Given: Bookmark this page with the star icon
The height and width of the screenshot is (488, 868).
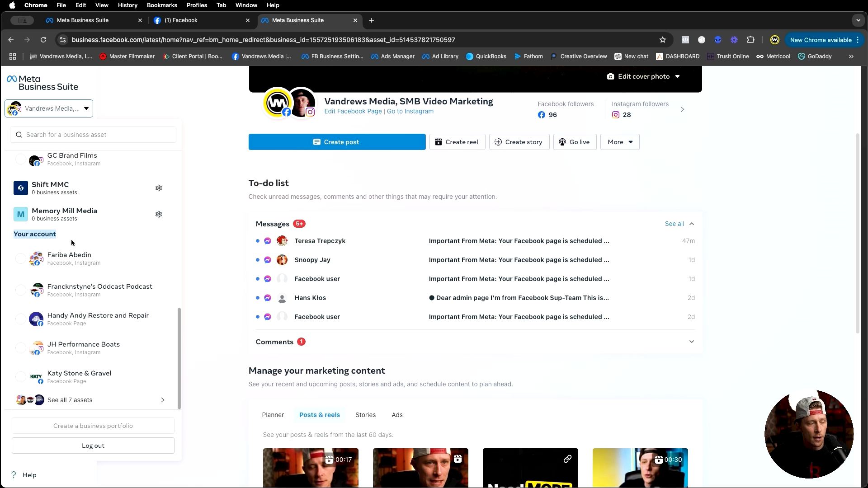Looking at the screenshot, I should coord(663,40).
